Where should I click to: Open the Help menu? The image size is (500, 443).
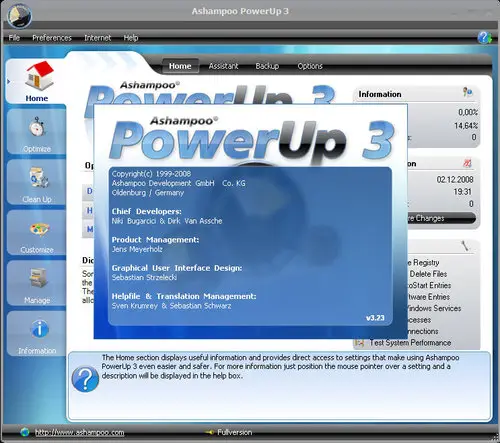(x=131, y=38)
